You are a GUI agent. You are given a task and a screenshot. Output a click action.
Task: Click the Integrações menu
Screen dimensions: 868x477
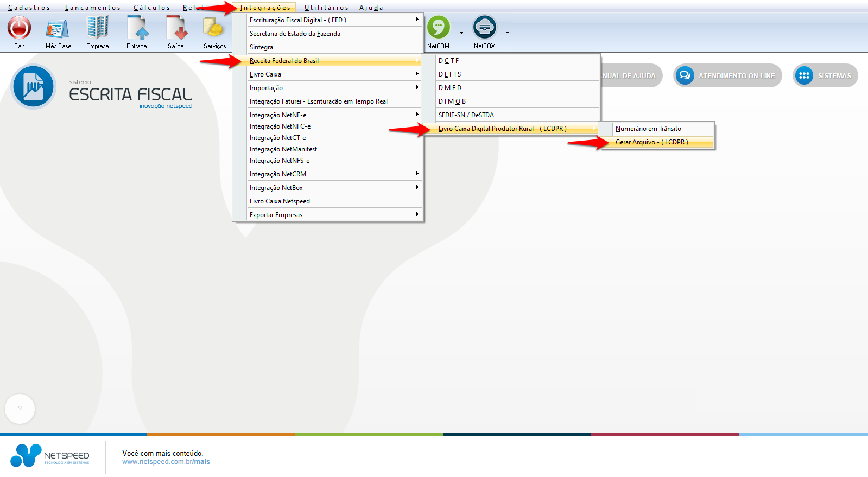[265, 8]
